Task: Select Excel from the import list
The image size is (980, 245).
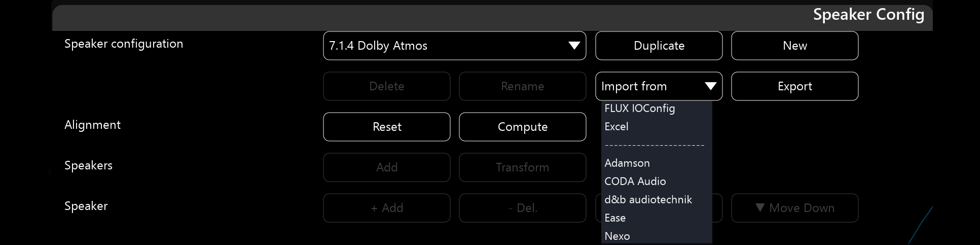Action: (616, 126)
